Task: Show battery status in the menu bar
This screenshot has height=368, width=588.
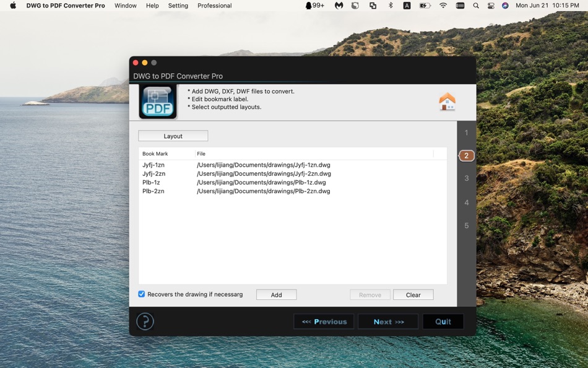Action: click(425, 5)
